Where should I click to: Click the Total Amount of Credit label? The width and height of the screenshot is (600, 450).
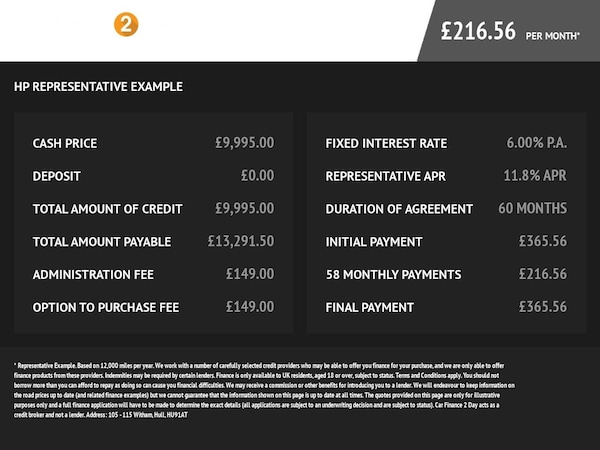107,209
